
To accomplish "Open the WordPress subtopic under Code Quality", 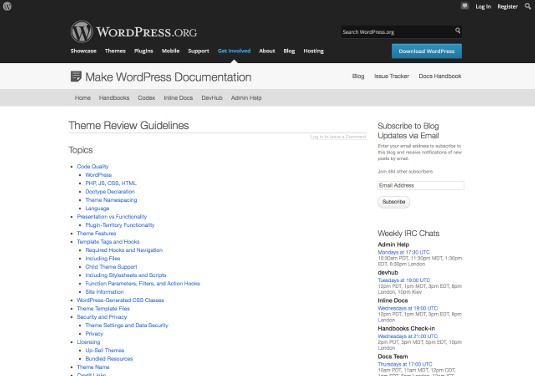I will click(99, 175).
